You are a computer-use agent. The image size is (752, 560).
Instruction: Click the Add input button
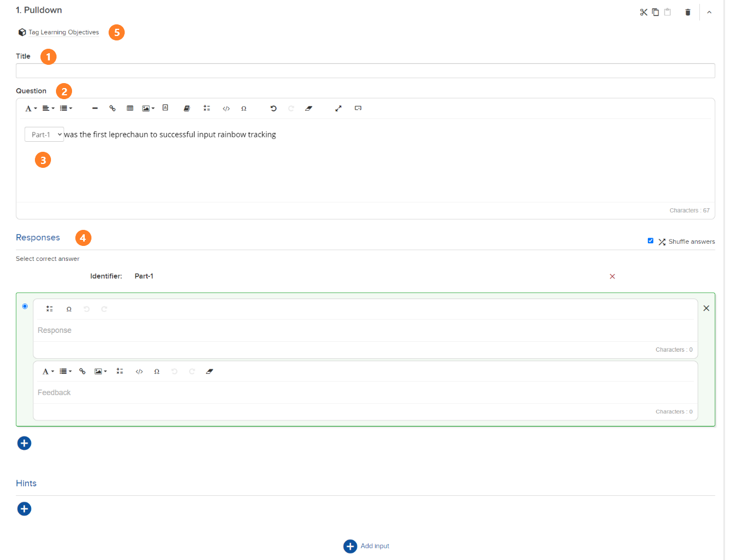366,546
